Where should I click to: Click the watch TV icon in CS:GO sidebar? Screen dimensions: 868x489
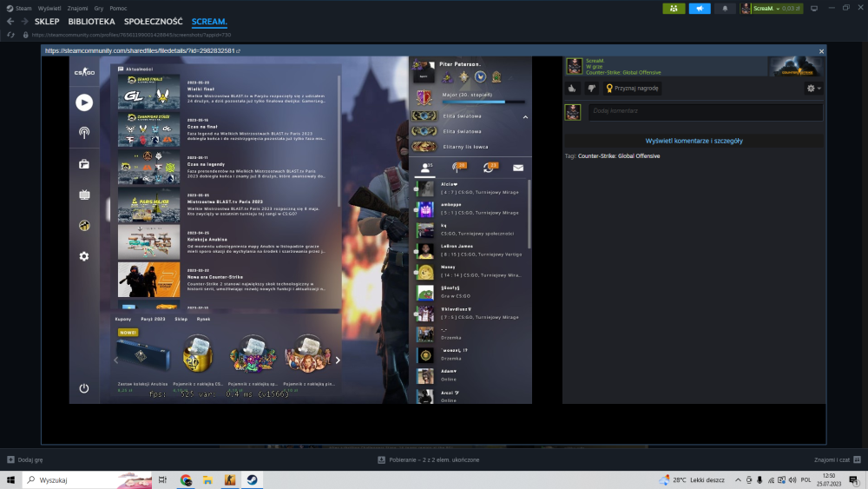coord(84,195)
